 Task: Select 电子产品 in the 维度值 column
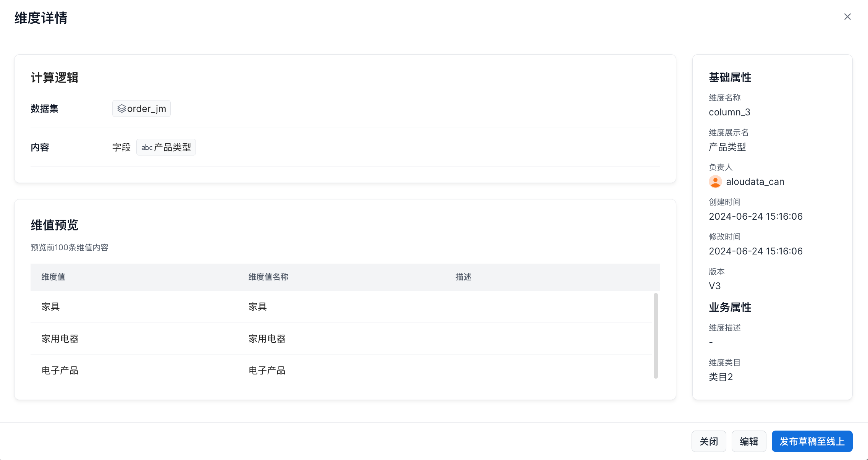click(x=60, y=371)
